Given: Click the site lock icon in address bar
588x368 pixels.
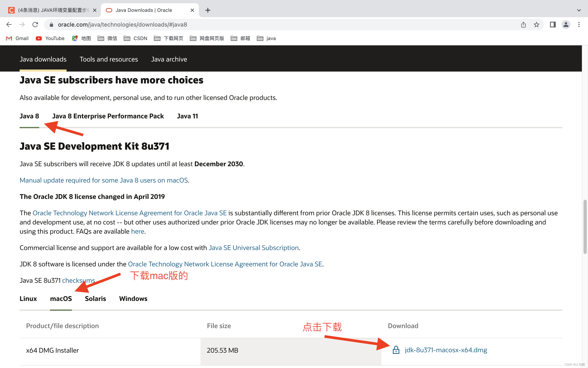Looking at the screenshot, I should 51,25.
